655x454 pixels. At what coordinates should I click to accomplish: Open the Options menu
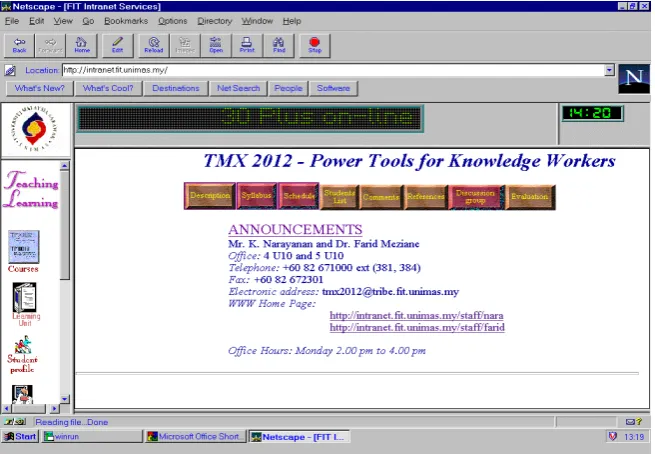173,21
